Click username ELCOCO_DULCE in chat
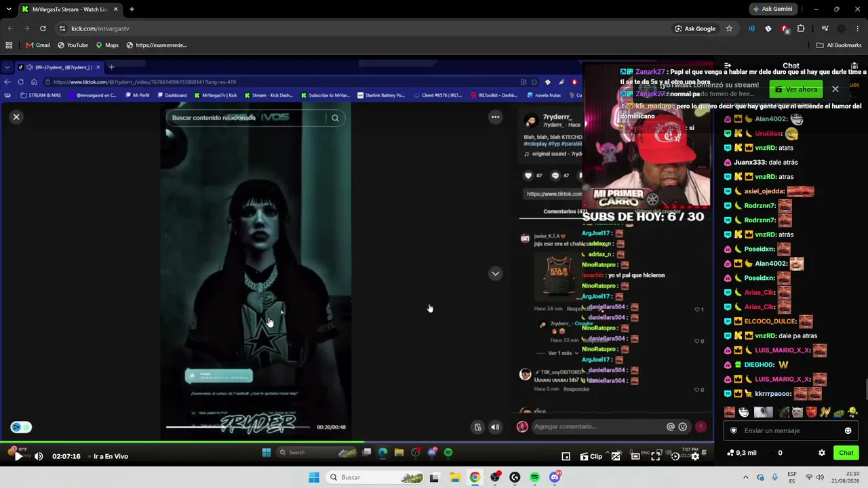The width and height of the screenshot is (868, 488). click(770, 321)
